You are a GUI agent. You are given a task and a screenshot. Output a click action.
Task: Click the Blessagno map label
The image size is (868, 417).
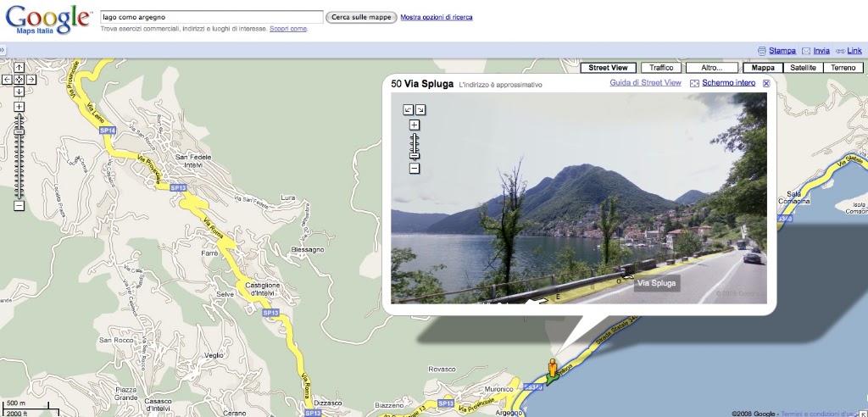[308, 250]
